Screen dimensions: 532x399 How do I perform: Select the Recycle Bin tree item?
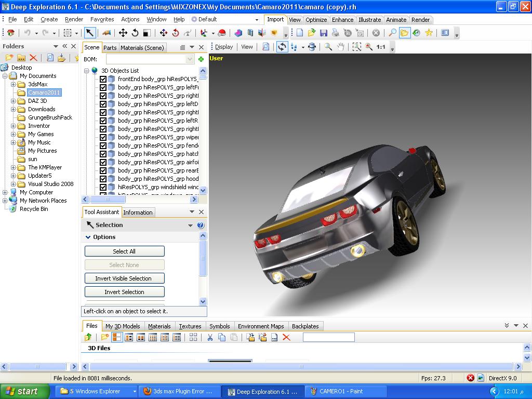(x=34, y=209)
